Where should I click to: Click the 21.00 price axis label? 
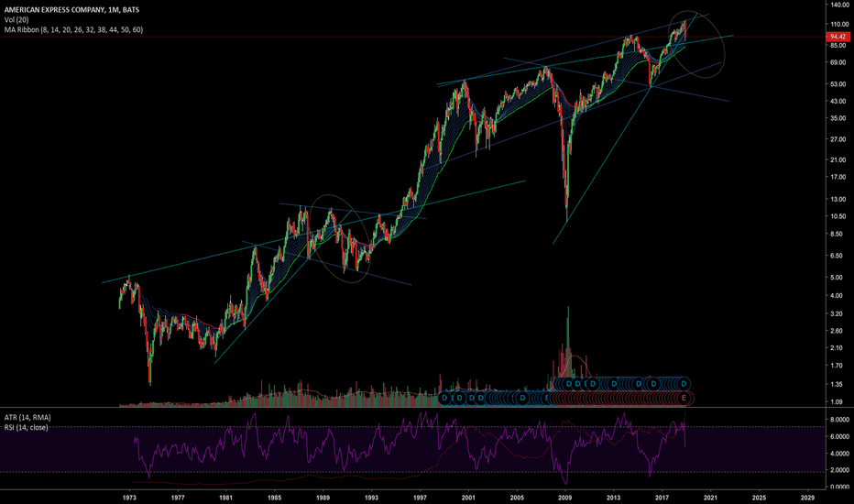840,160
